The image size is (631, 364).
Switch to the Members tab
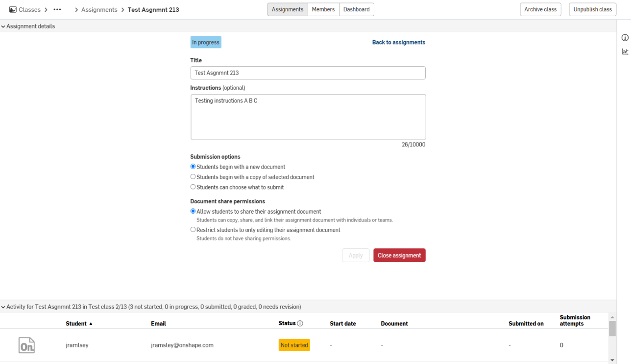(323, 9)
